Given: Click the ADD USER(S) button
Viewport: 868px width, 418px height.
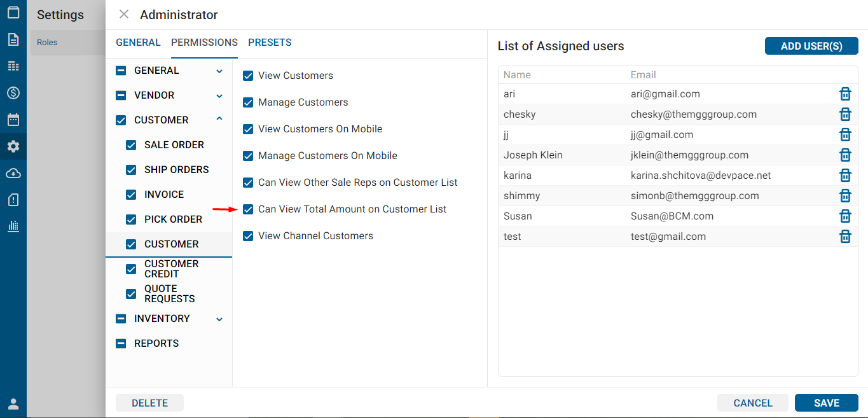Looking at the screenshot, I should click(x=811, y=46).
